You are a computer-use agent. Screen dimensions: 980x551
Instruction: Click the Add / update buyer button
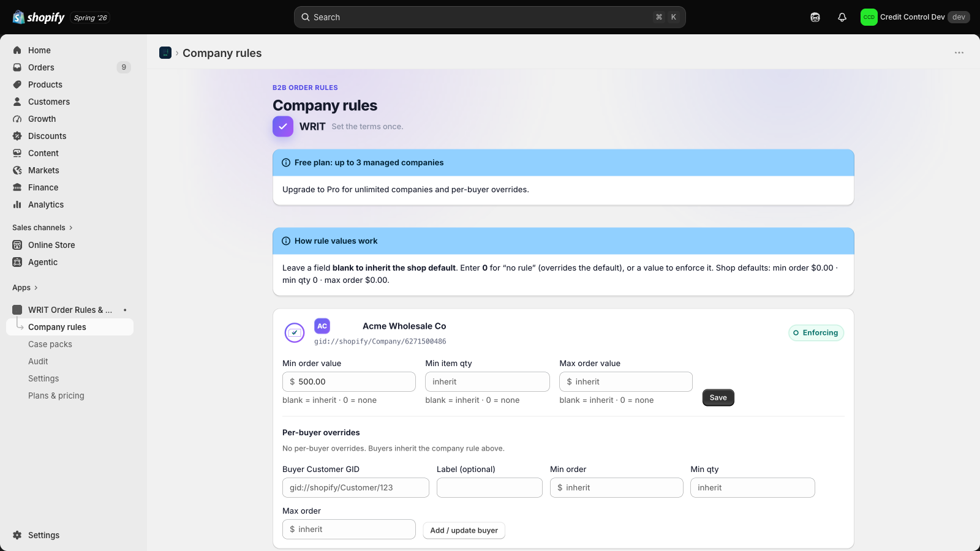464,530
